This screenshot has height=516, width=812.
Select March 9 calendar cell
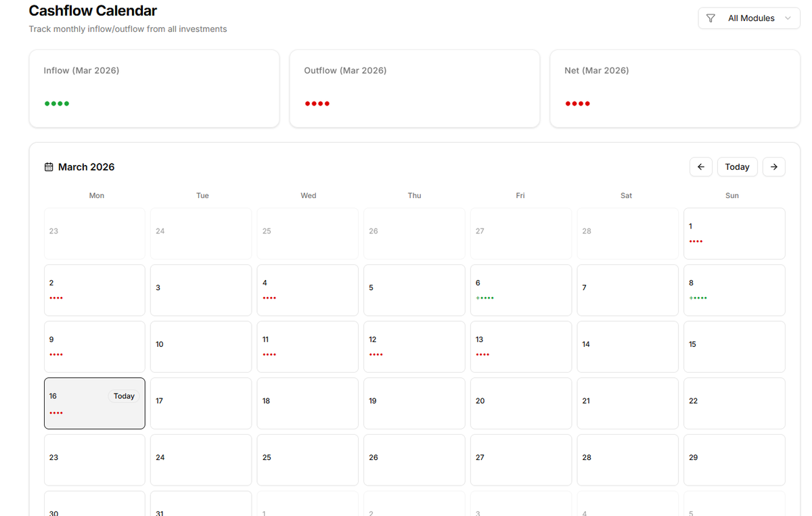tap(95, 347)
